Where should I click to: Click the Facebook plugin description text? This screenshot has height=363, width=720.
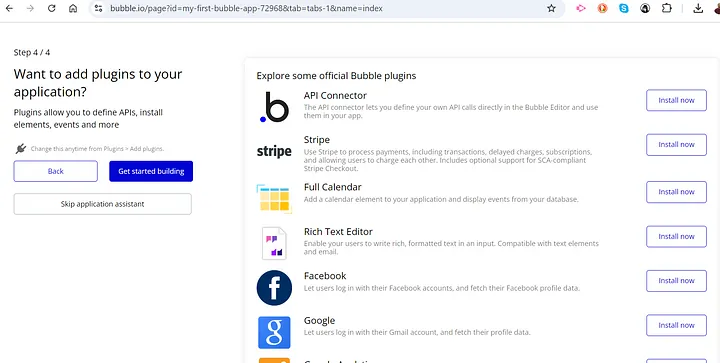pyautogui.click(x=442, y=288)
